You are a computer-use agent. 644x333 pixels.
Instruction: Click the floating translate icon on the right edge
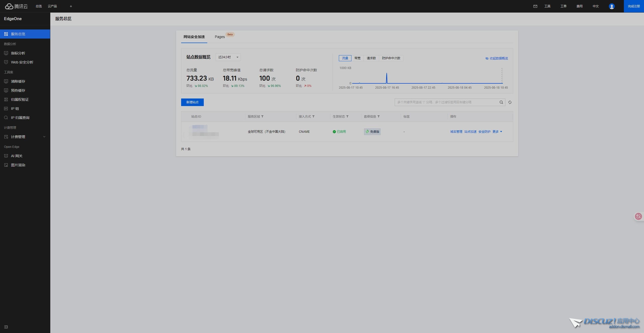coord(638,216)
